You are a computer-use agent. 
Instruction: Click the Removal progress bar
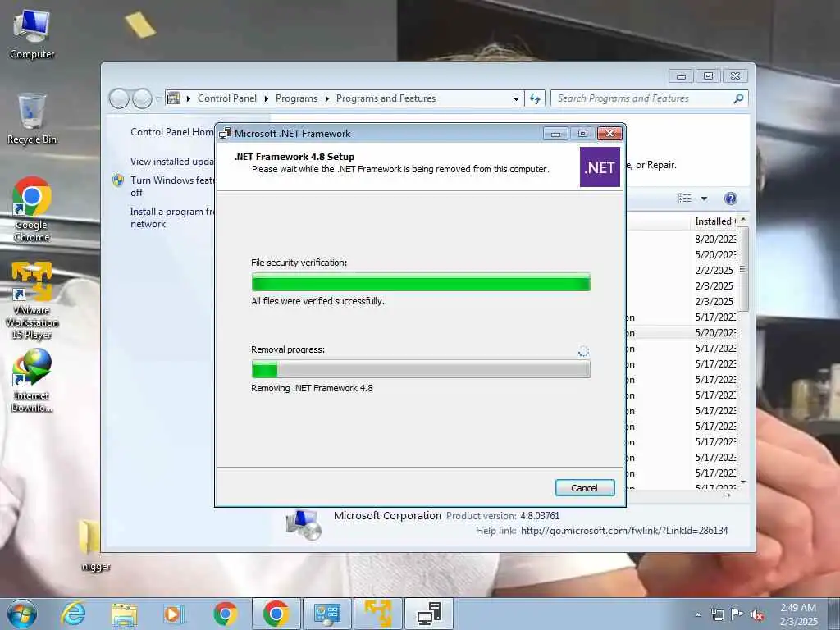[421, 369]
